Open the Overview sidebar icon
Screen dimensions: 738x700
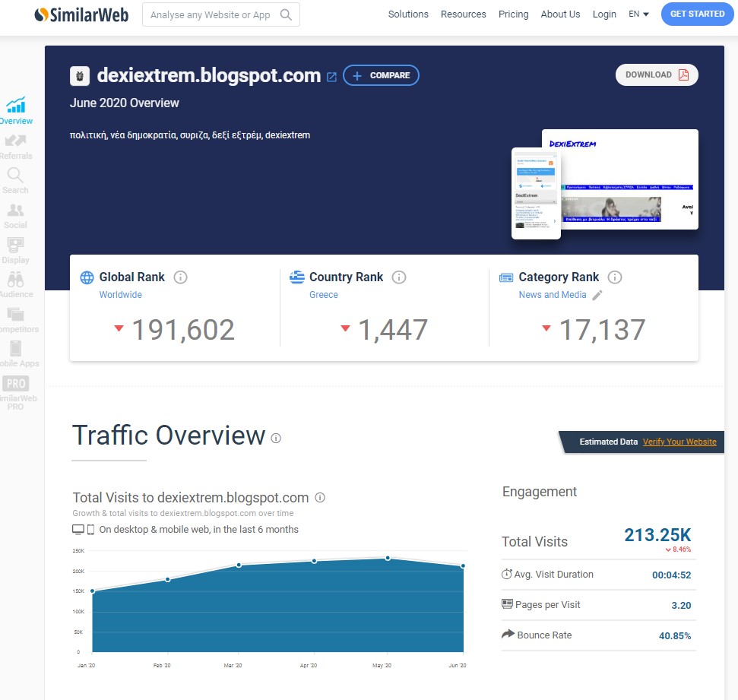pos(15,105)
